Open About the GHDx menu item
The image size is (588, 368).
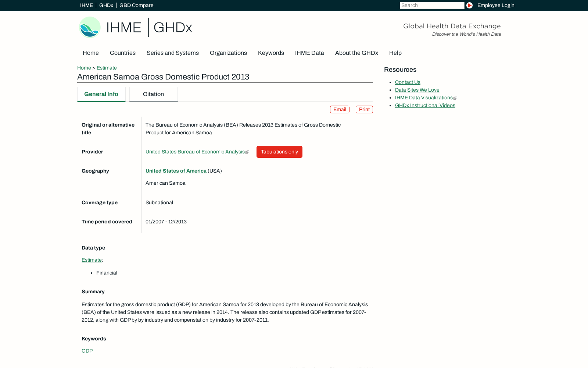[356, 53]
